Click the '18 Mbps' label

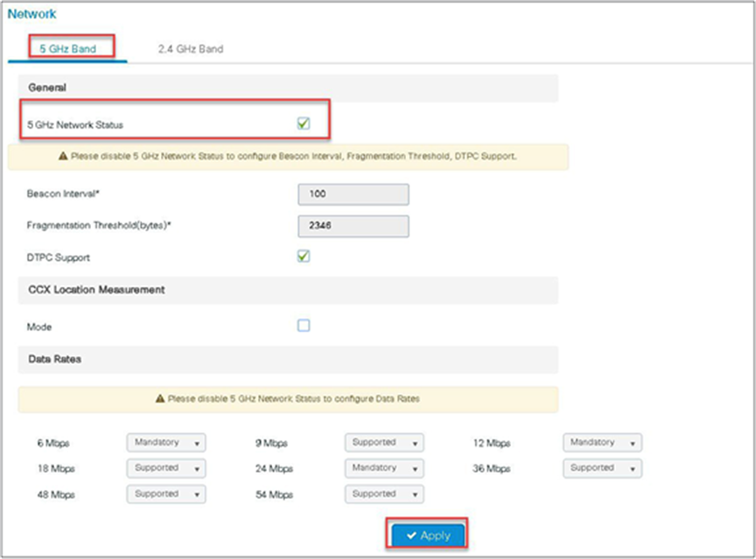tap(56, 468)
